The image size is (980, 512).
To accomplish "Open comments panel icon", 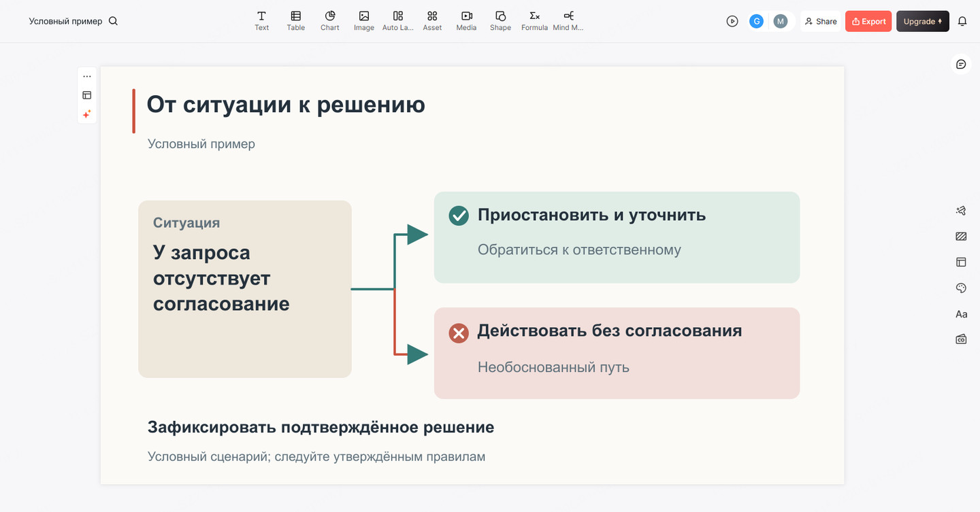I will (x=961, y=64).
